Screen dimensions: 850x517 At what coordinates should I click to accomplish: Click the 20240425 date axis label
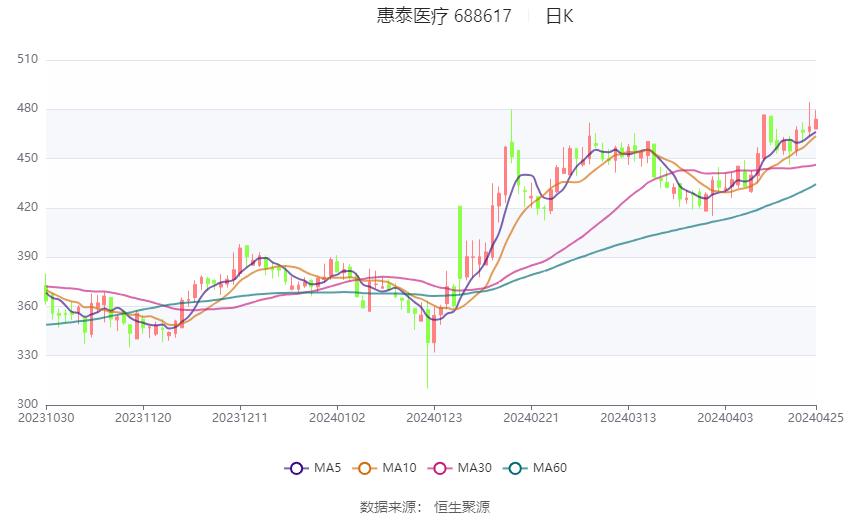click(816, 418)
